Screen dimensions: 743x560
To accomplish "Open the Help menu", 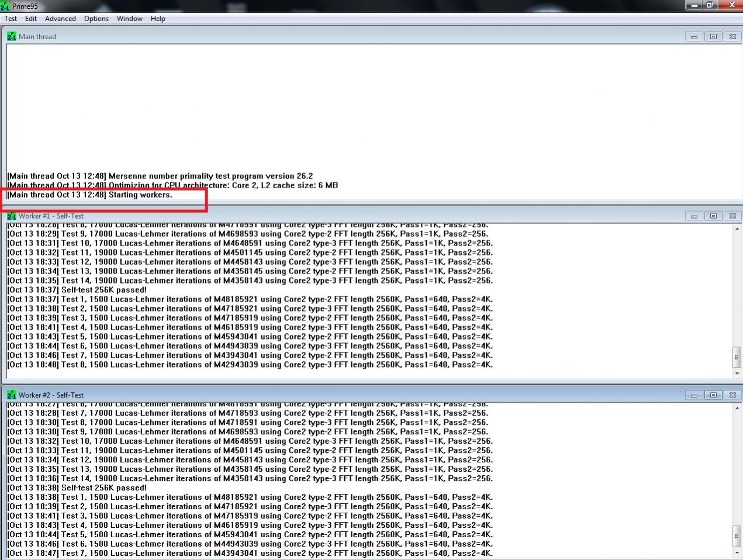I will pos(158,19).
